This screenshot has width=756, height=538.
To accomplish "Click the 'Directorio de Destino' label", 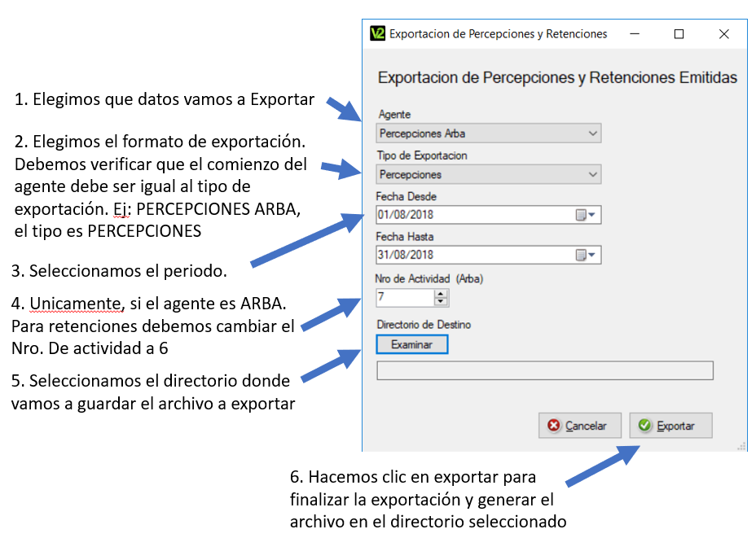I will pos(424,325).
